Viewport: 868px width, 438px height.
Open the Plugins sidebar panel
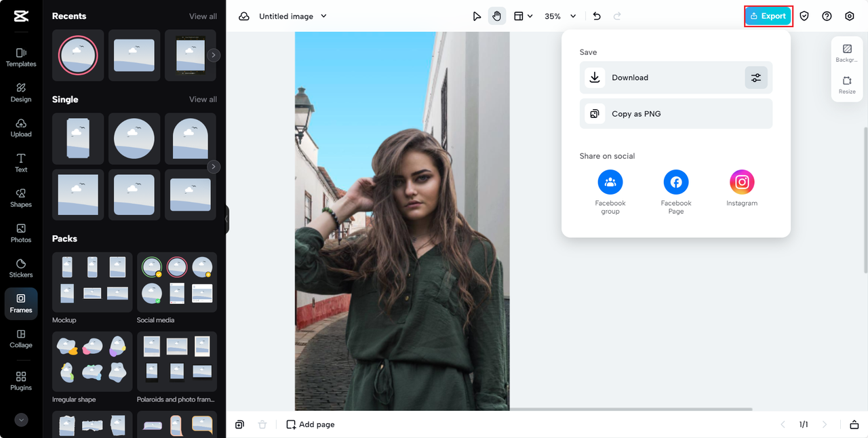[x=21, y=381]
